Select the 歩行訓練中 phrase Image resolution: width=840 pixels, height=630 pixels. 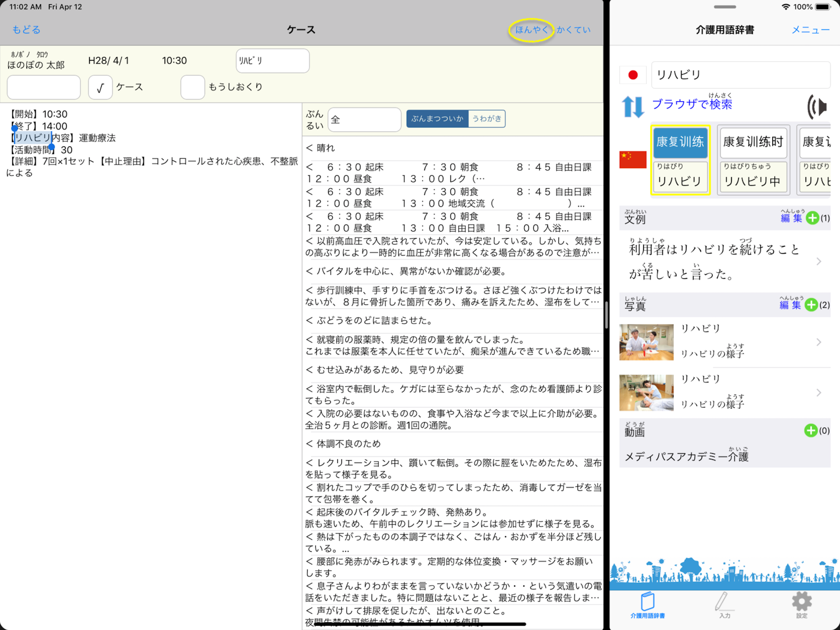pyautogui.click(x=453, y=296)
